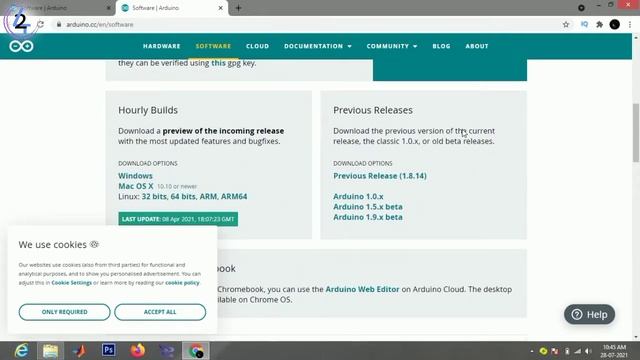The height and width of the screenshot is (360, 640).
Task: Open Visual Studio from taskbar
Action: pyautogui.click(x=167, y=351)
